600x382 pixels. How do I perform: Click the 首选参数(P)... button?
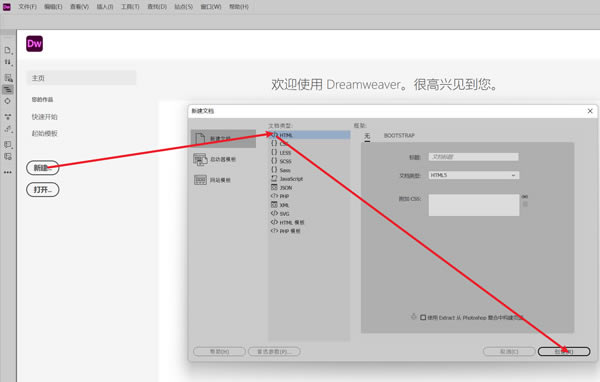click(274, 351)
